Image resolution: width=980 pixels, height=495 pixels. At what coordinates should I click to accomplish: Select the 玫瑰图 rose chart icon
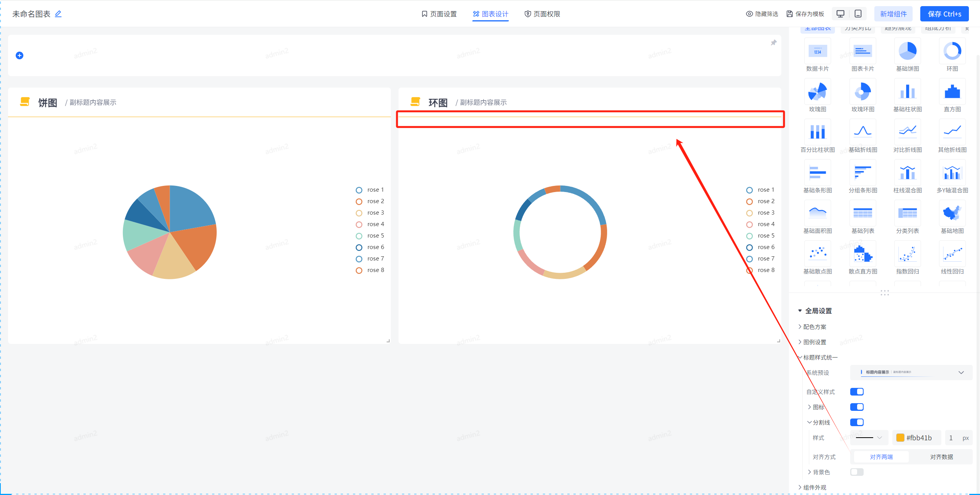tap(817, 92)
